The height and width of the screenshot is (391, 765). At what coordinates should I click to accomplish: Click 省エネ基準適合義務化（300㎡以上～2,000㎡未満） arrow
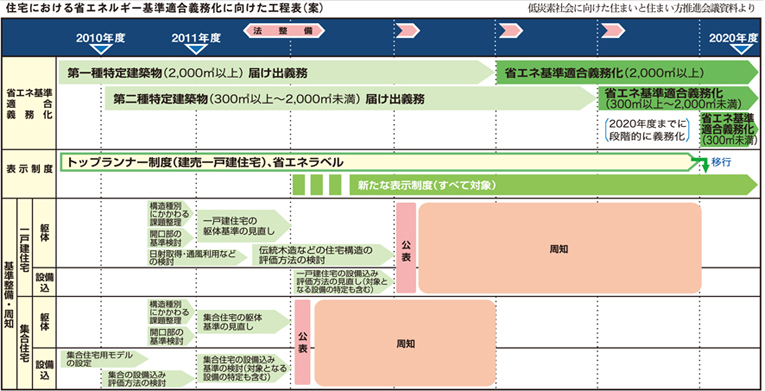click(679, 99)
